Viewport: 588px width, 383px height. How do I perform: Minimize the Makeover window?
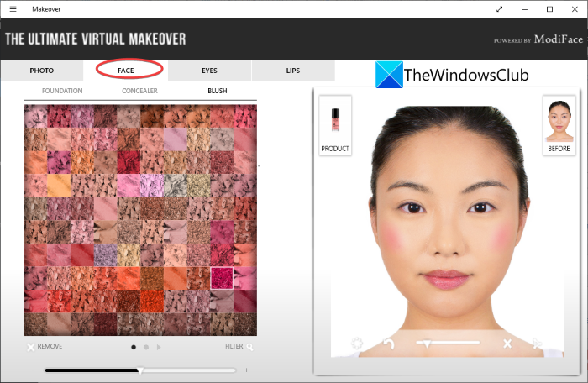click(524, 9)
